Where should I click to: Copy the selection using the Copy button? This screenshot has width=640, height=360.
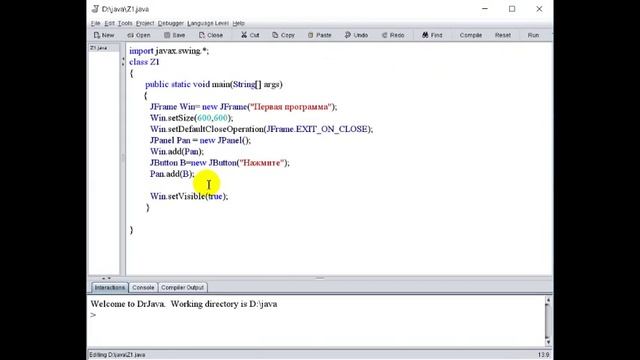[283, 35]
